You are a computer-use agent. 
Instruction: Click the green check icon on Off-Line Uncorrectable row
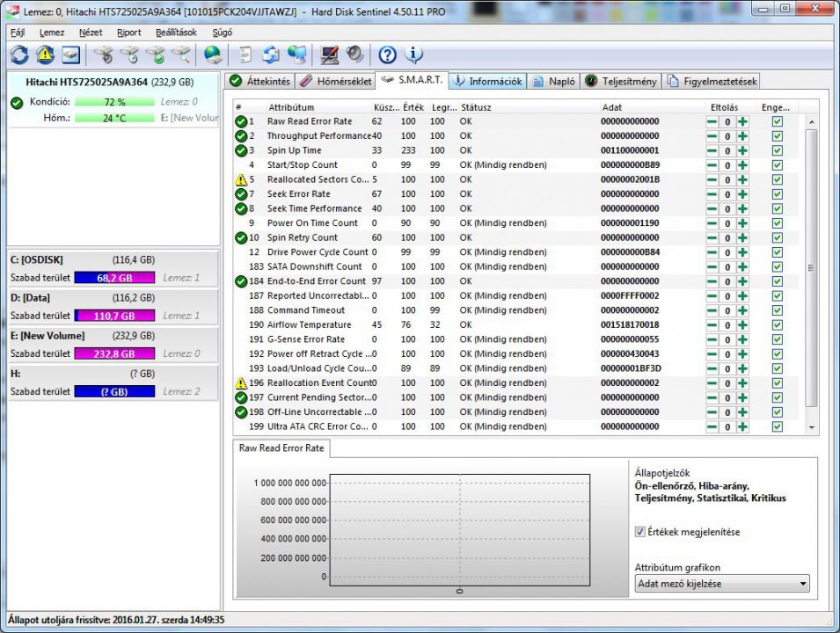(241, 412)
